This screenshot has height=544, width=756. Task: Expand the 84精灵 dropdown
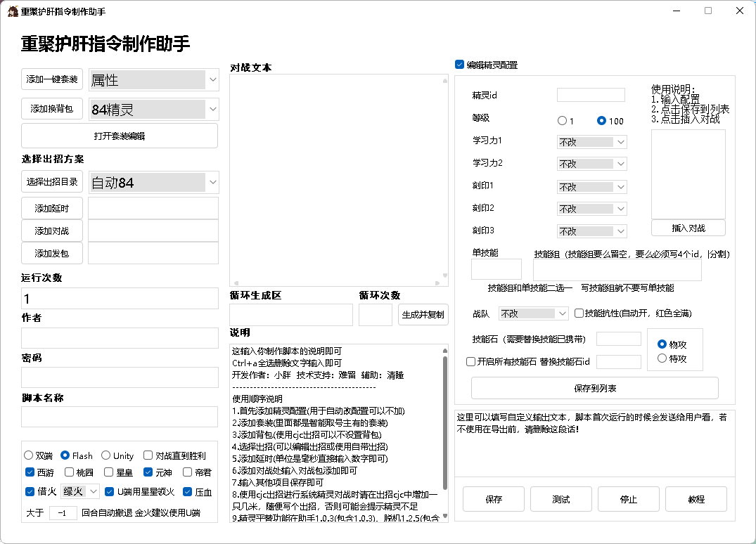154,110
